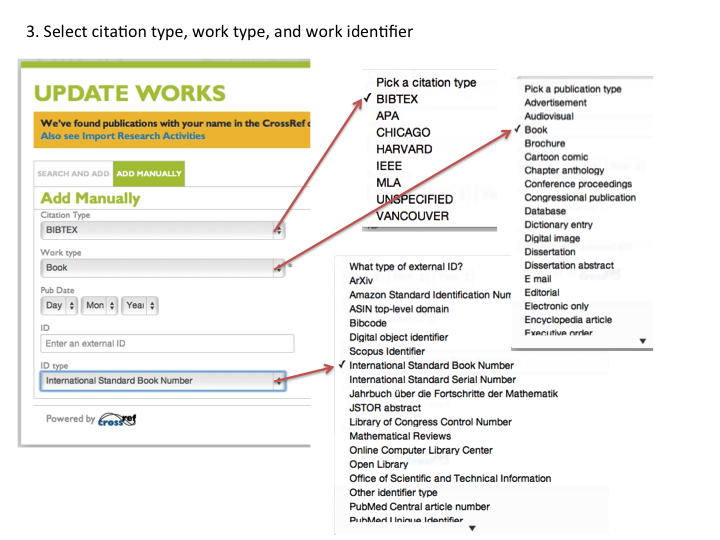Image resolution: width=720 pixels, height=540 pixels.
Task: Choose IEEE citation type
Action: (389, 166)
